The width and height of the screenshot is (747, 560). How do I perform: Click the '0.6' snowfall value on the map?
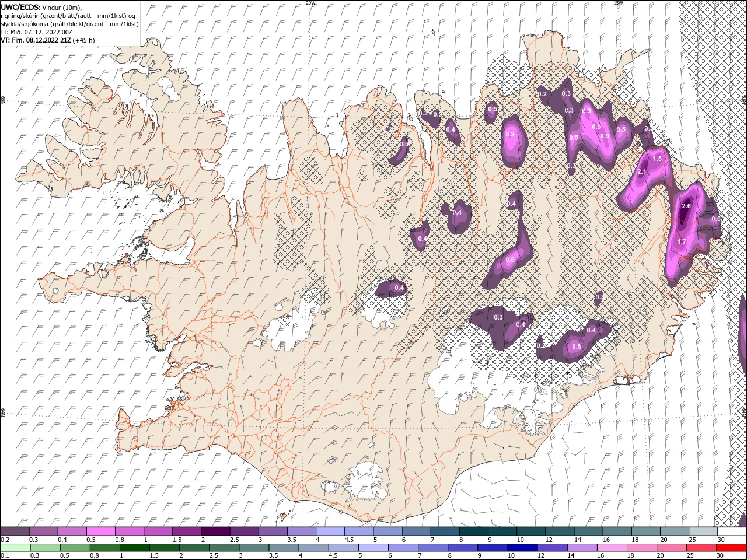click(510, 260)
